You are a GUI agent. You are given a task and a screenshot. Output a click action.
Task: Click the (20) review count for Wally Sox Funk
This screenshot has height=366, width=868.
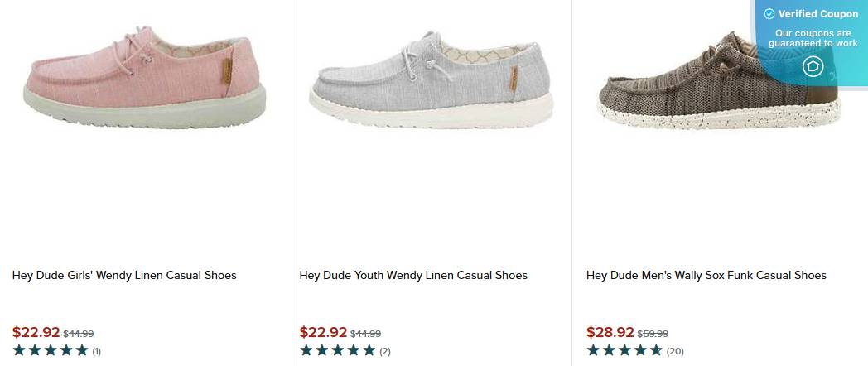click(x=675, y=351)
